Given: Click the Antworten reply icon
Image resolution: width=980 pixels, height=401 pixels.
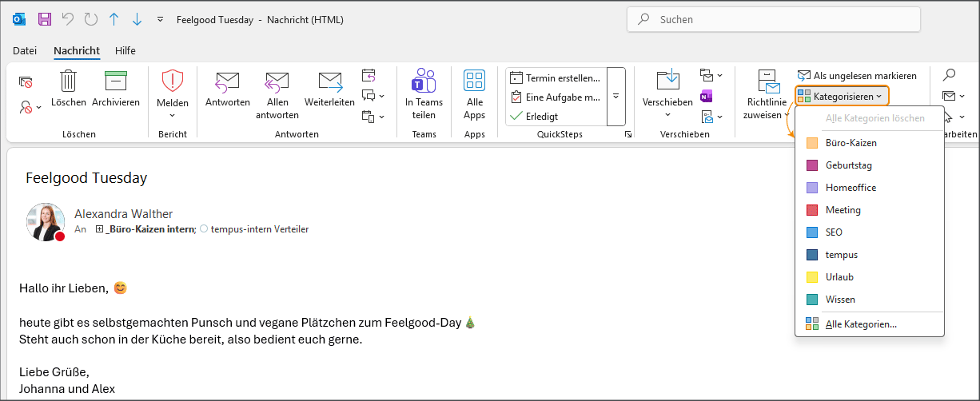Looking at the screenshot, I should click(x=227, y=82).
